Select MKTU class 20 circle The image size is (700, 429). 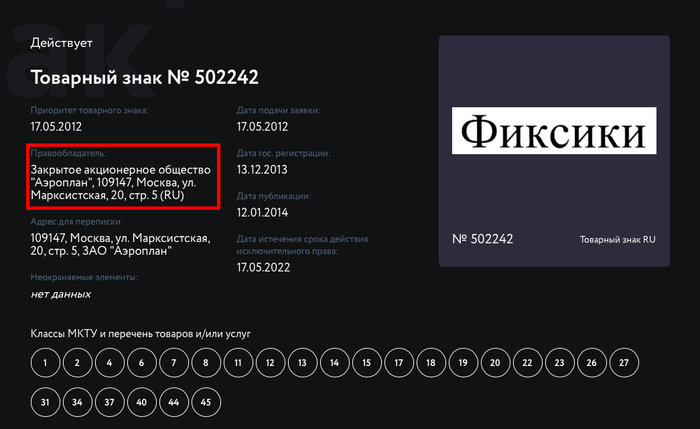tap(495, 362)
